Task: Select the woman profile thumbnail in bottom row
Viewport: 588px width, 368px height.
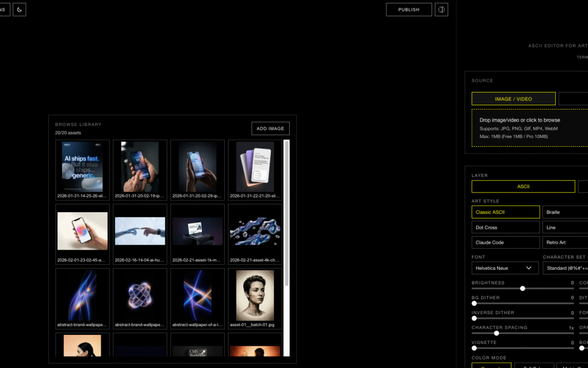Action: pyautogui.click(x=83, y=345)
